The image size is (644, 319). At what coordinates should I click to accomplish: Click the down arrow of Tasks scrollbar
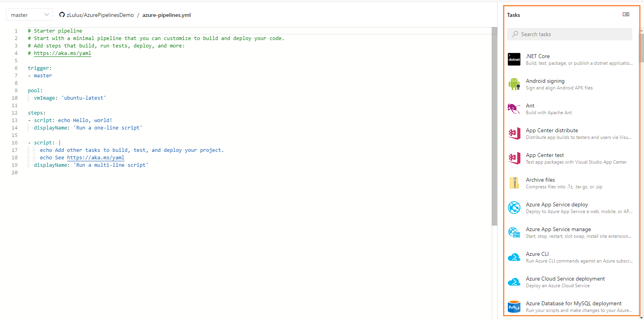tap(642, 317)
